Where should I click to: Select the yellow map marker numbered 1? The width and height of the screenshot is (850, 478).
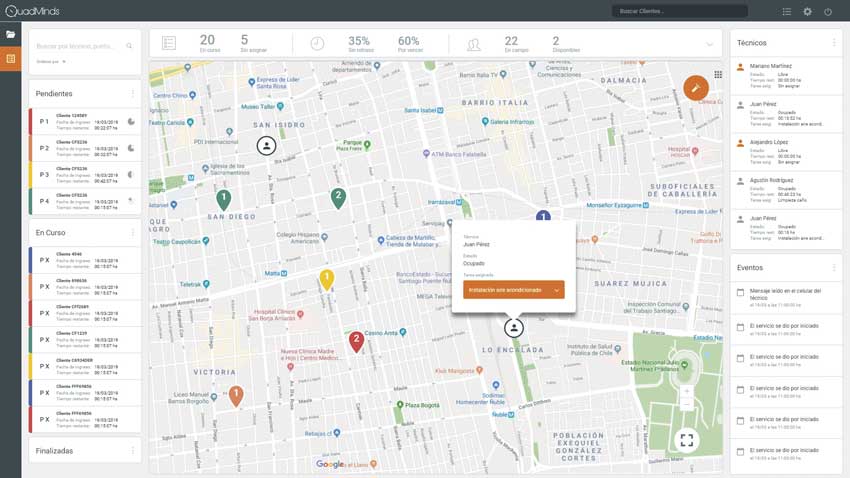point(326,279)
